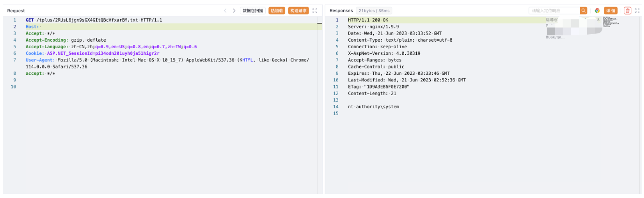Image resolution: width=644 pixels, height=198 pixels.
Task: Click the GET request path line
Action: (94, 20)
